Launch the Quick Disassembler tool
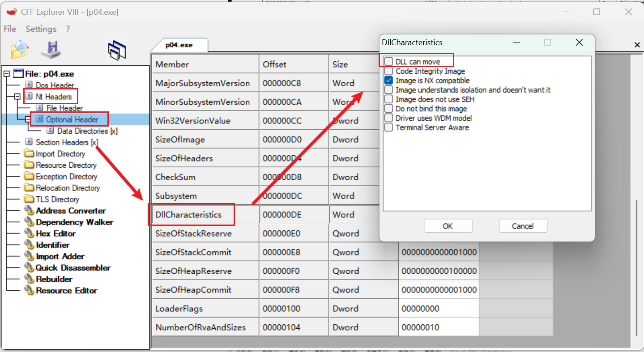The width and height of the screenshot is (644, 352). (x=73, y=268)
